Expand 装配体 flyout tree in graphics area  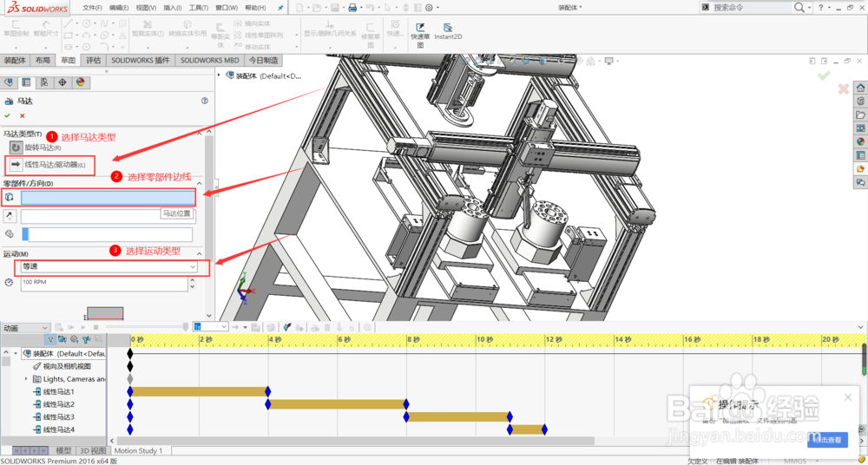tap(219, 75)
